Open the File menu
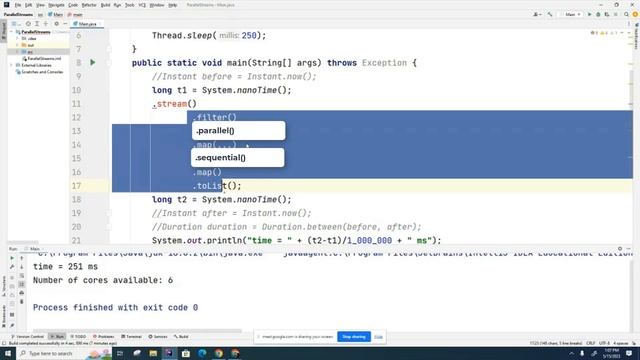This screenshot has height=360, width=640. [x=18, y=5]
